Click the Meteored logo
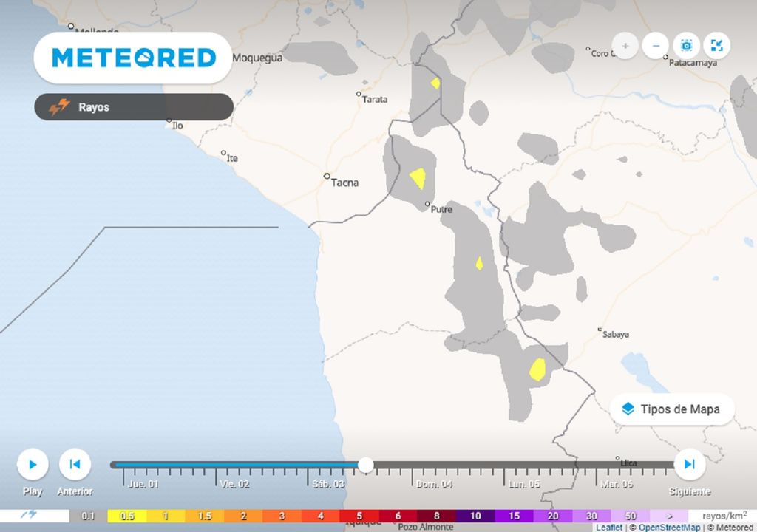Screen dimensions: 757x532 click(134, 58)
